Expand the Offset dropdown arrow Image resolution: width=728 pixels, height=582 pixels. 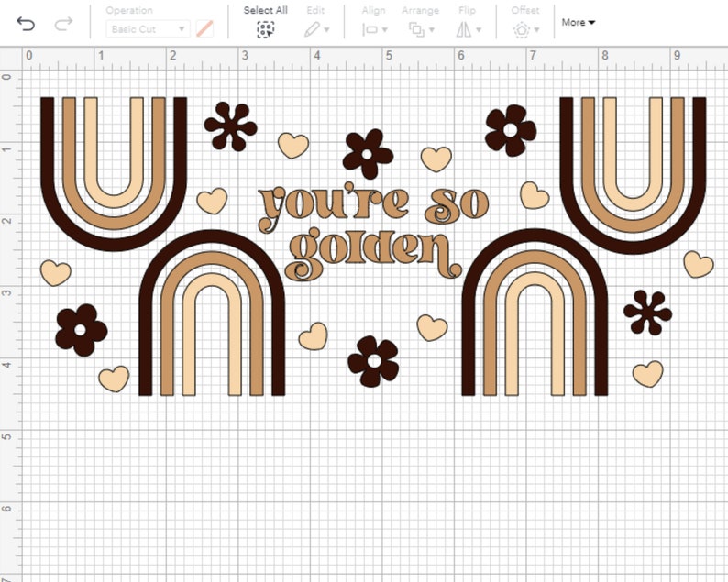click(x=536, y=30)
